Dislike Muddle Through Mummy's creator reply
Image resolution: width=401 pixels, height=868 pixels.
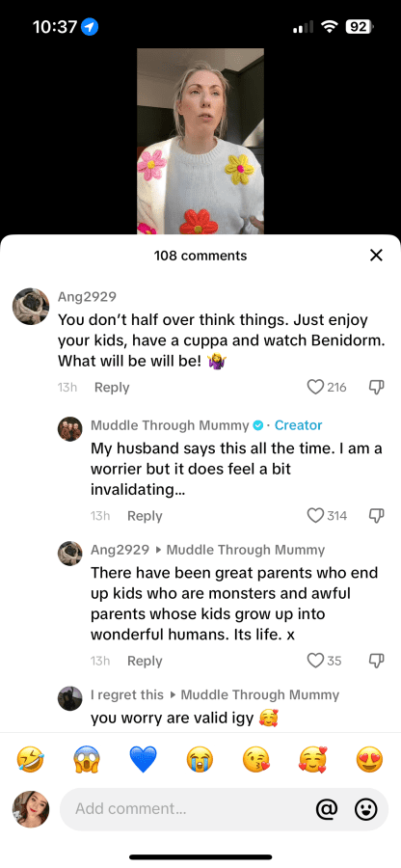click(376, 515)
